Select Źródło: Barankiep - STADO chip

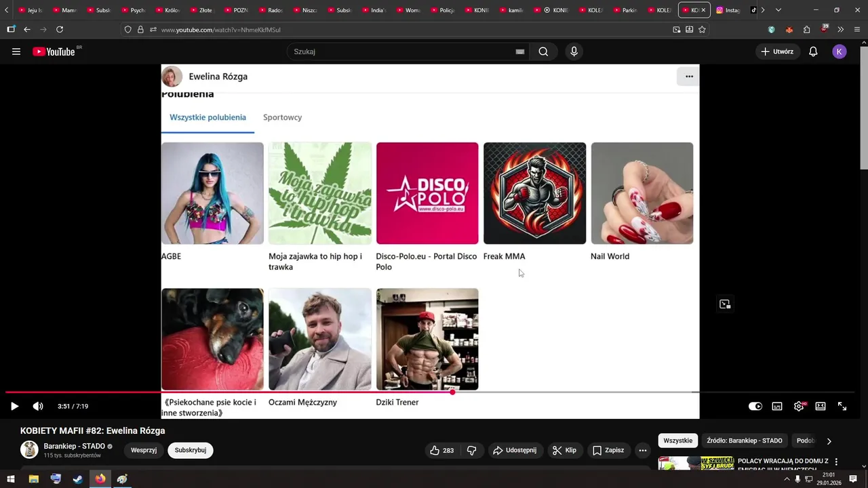(745, 441)
